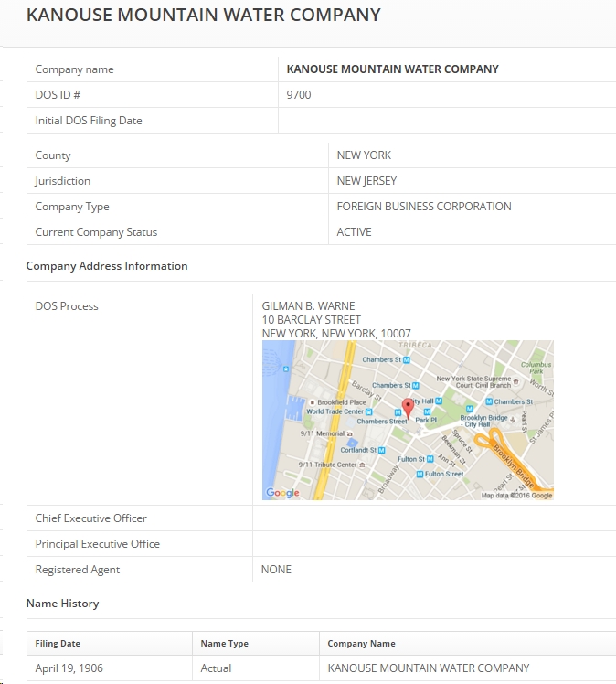This screenshot has width=616, height=684.
Task: Click the April 19, 1906 filing date cell
Action: (x=69, y=668)
